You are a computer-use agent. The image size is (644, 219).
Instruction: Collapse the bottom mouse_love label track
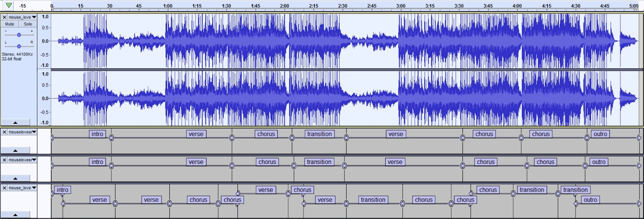pos(15,215)
